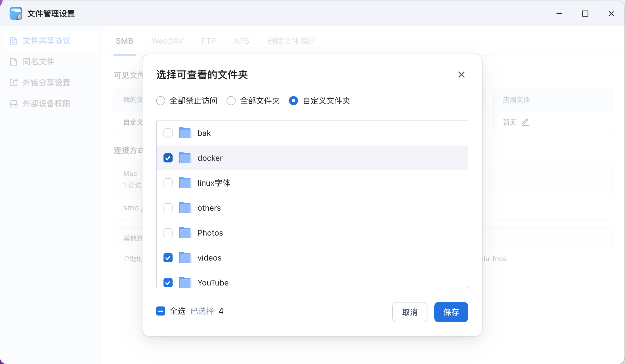Check the linux字体 folder checkbox
This screenshot has height=364, width=625.
(168, 183)
